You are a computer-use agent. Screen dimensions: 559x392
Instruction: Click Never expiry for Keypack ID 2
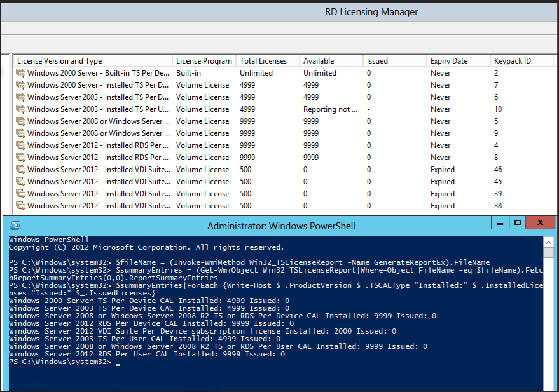click(x=440, y=73)
